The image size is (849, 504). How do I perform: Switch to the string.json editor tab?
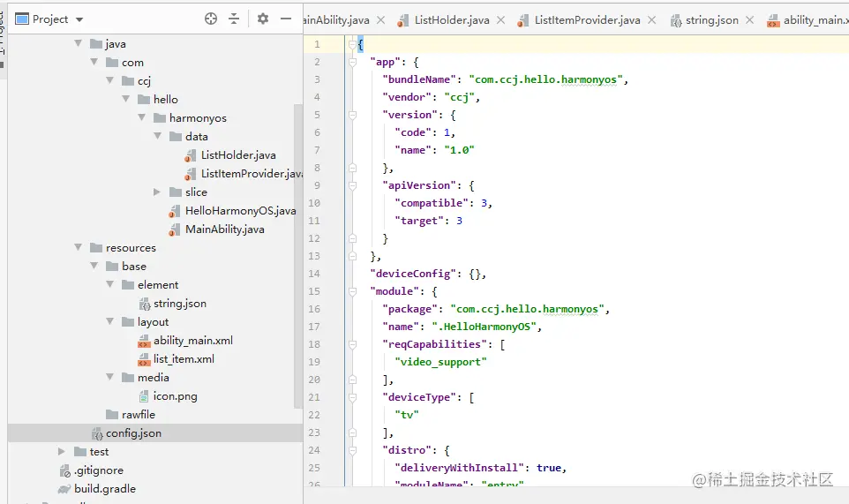[711, 20]
